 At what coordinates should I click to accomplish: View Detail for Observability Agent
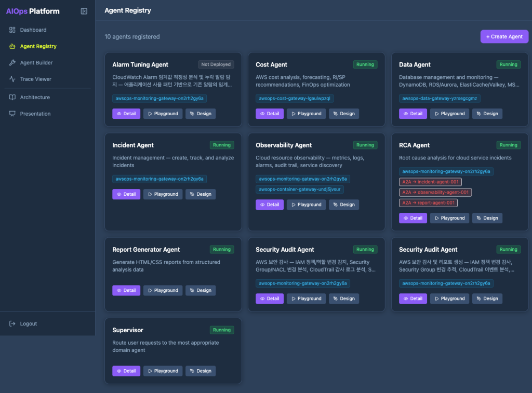pyautogui.click(x=270, y=205)
